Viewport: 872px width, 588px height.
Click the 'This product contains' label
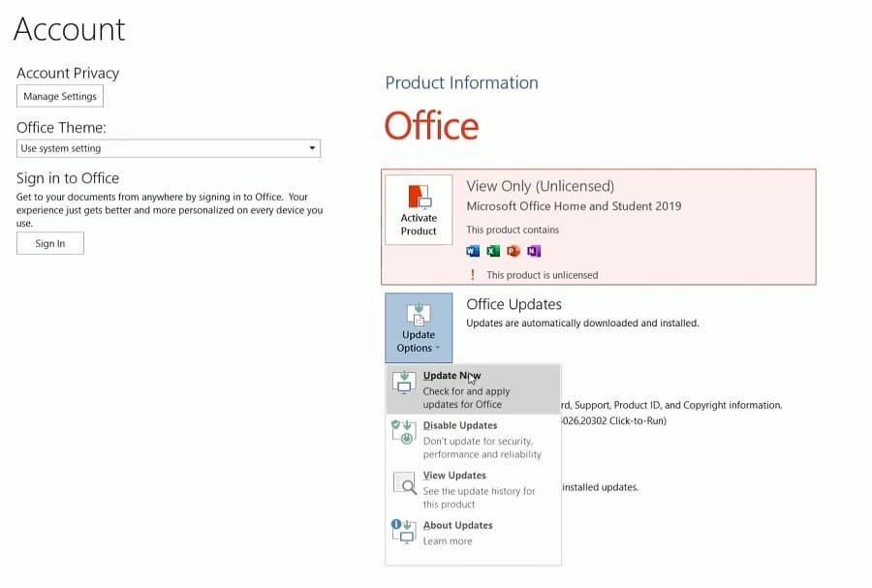pos(513,230)
